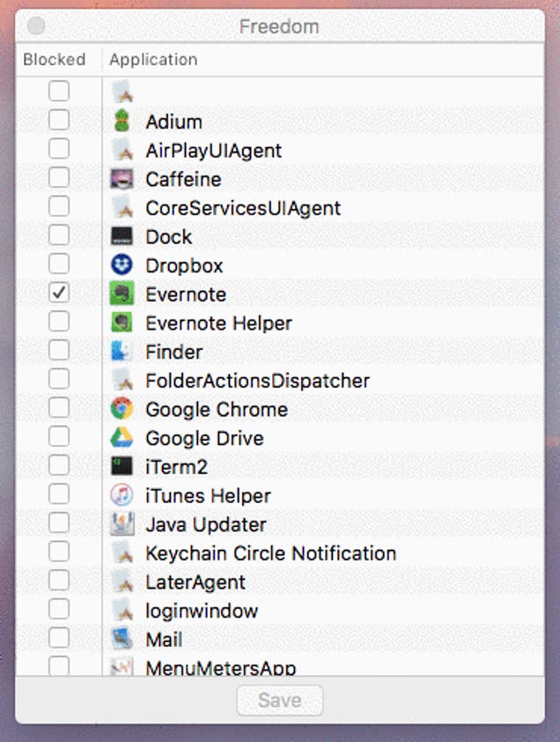Check the Finder blocked checkbox

(59, 350)
